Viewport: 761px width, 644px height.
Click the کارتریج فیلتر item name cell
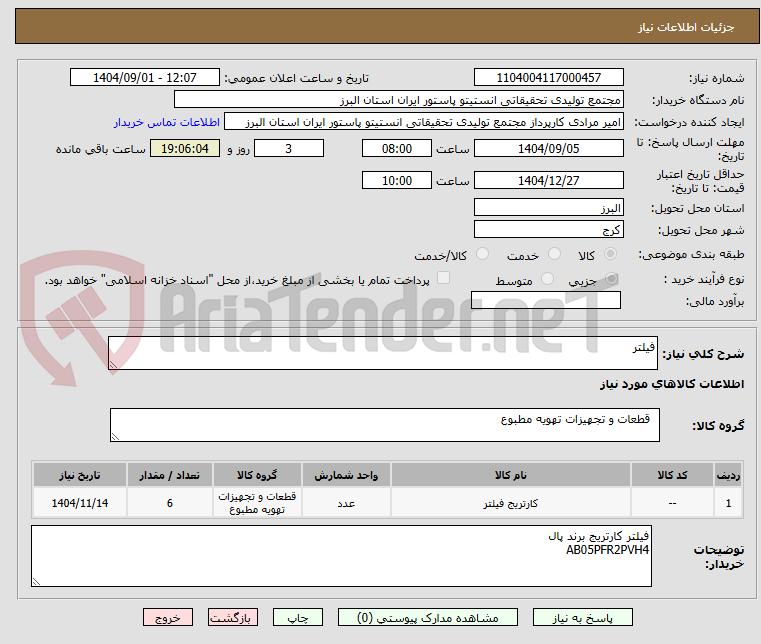click(511, 503)
